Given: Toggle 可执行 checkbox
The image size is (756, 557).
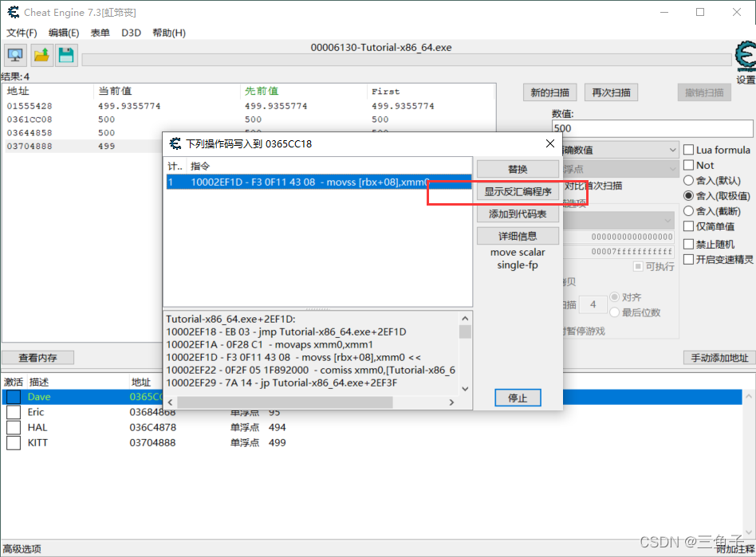Looking at the screenshot, I should (x=638, y=266).
